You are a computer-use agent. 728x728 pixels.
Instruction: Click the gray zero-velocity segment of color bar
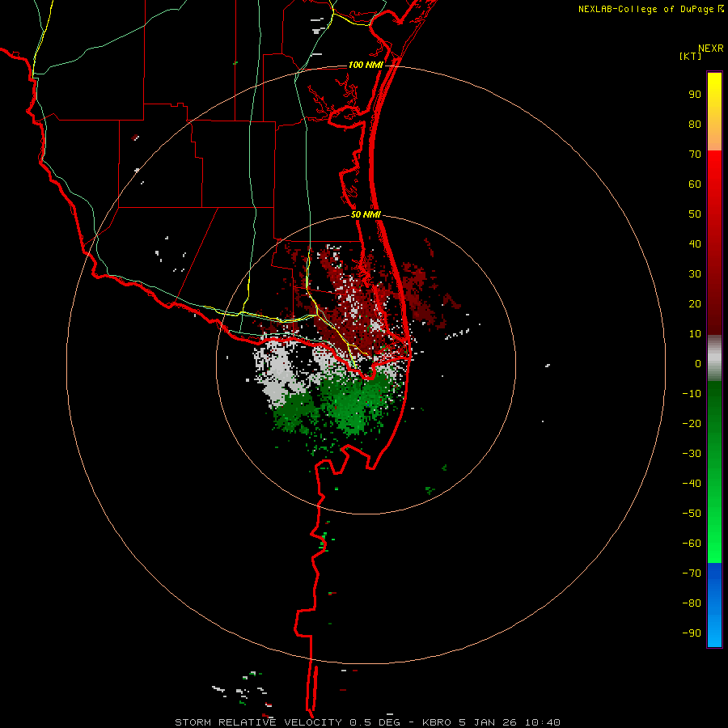[714, 358]
